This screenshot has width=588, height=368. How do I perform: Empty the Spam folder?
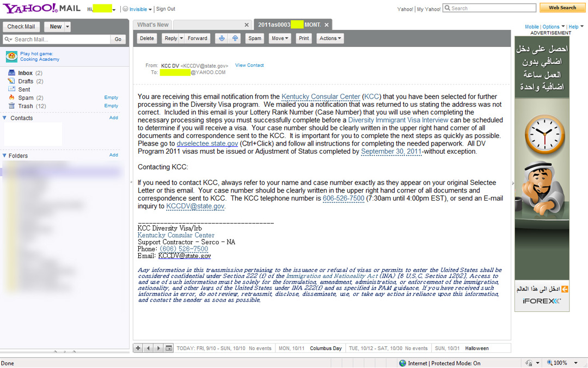coord(111,97)
